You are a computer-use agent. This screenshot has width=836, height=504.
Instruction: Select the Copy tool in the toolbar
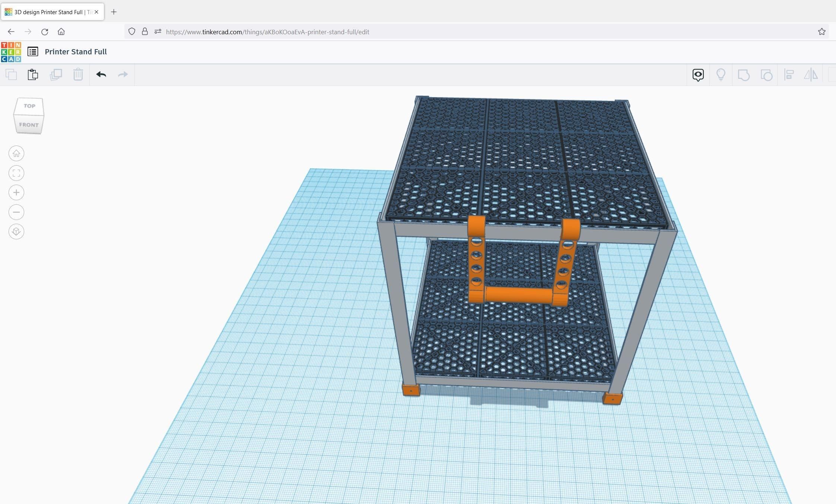(11, 74)
